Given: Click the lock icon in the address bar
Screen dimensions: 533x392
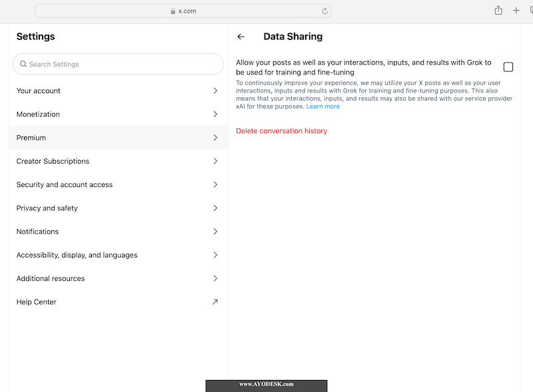Looking at the screenshot, I should pyautogui.click(x=172, y=11).
